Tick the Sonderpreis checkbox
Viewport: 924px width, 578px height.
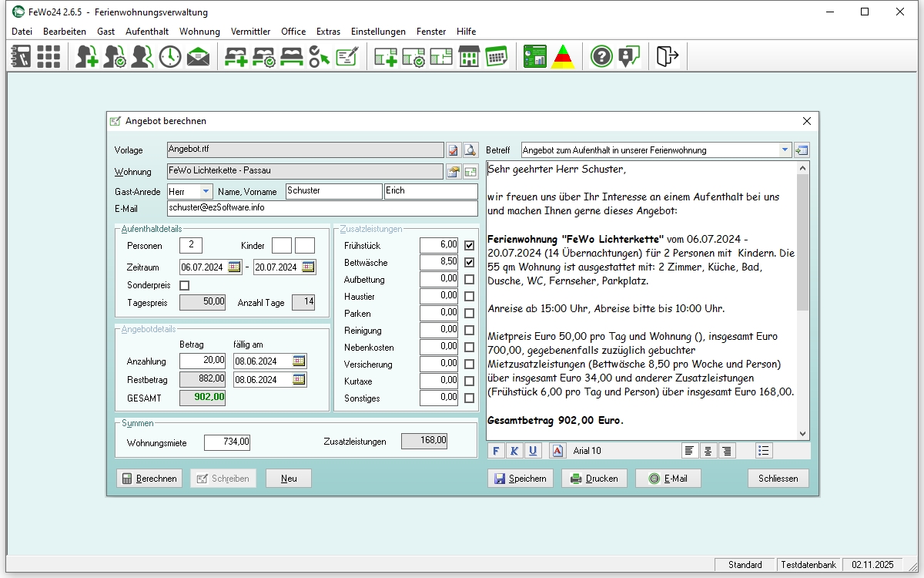pyautogui.click(x=184, y=285)
